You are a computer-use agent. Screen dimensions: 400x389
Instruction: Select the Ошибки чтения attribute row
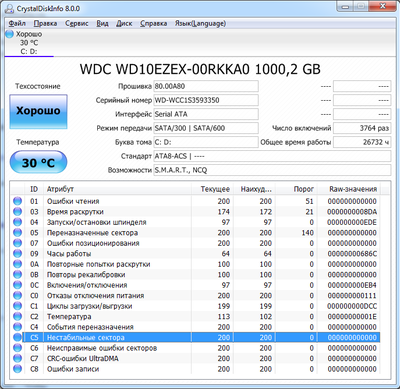tap(196, 201)
